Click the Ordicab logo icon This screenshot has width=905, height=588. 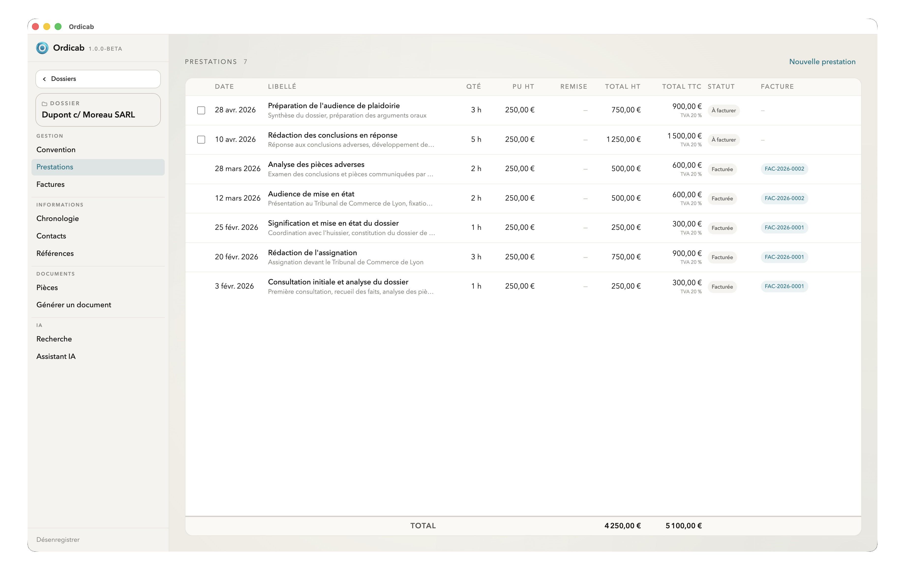click(42, 48)
